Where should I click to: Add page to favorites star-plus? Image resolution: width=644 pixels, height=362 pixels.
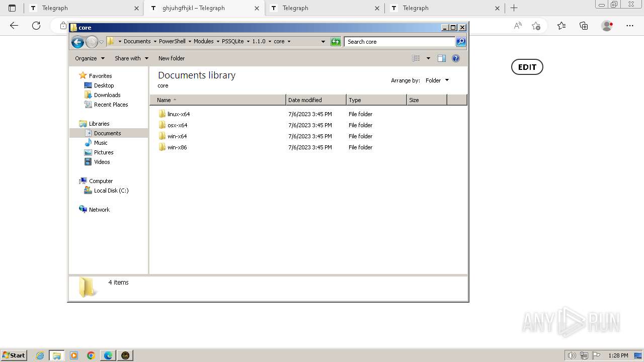[536, 26]
